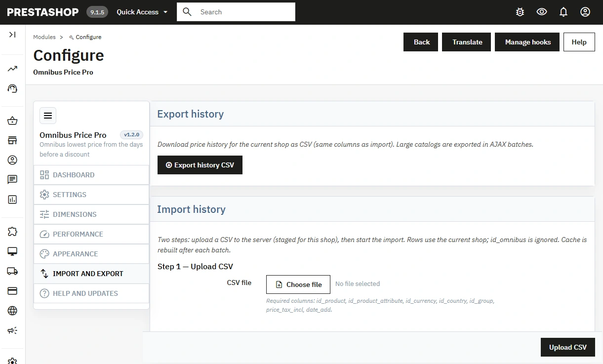
Task: Click the search magnifier icon
Action: [x=187, y=12]
